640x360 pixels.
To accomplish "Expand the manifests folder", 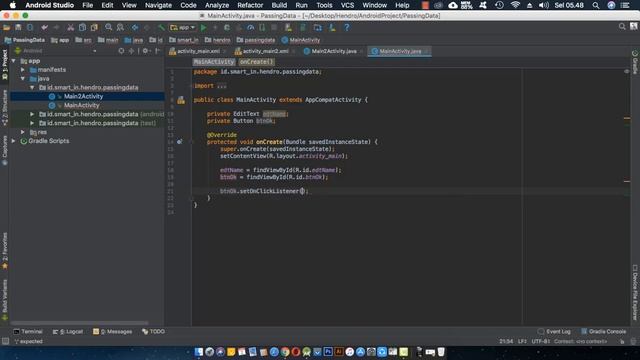I will [23, 70].
